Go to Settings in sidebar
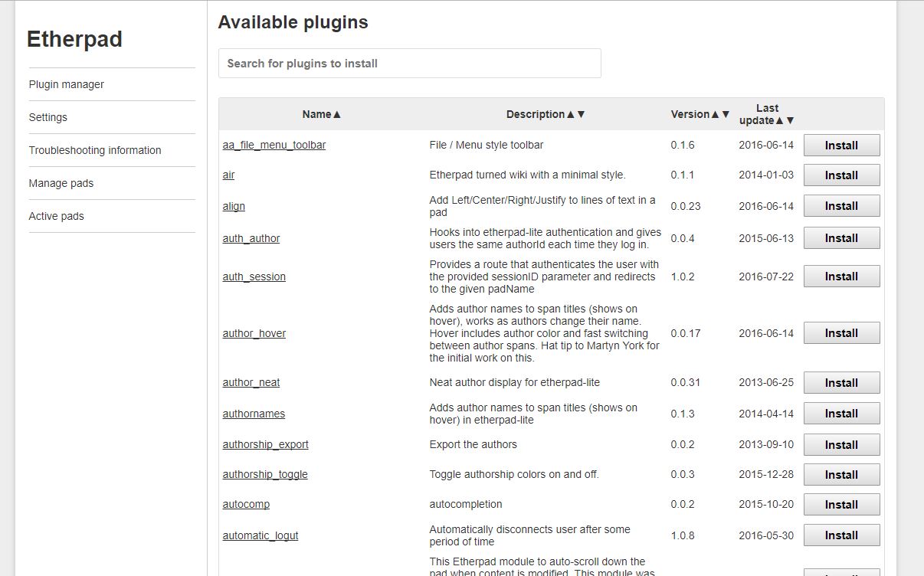This screenshot has height=576, width=924. click(48, 117)
